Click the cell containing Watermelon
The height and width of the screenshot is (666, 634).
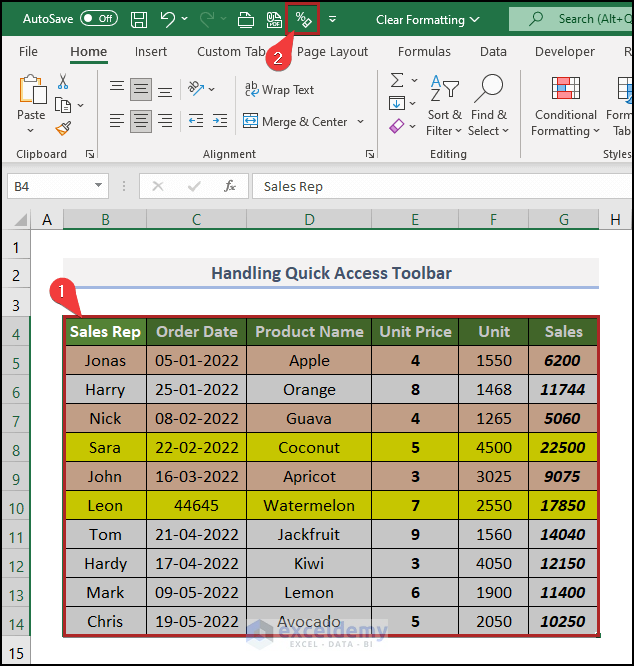(309, 505)
